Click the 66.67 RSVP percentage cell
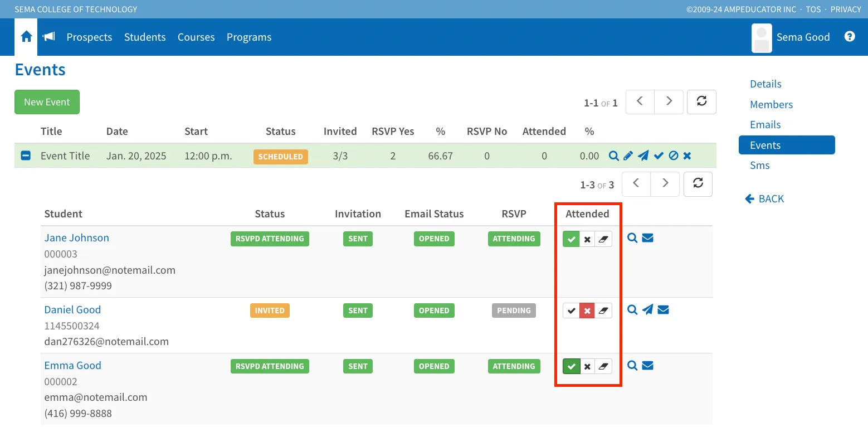This screenshot has height=427, width=868. (440, 156)
